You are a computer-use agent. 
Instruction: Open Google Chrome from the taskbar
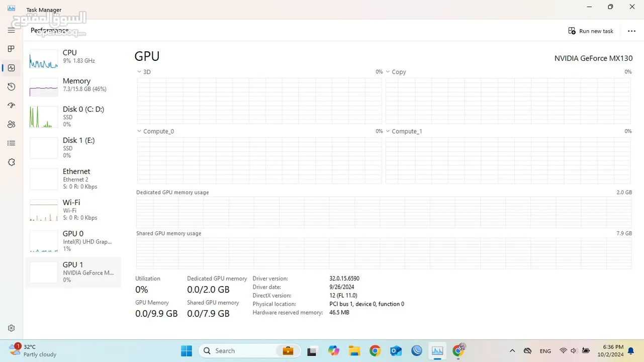tap(375, 351)
